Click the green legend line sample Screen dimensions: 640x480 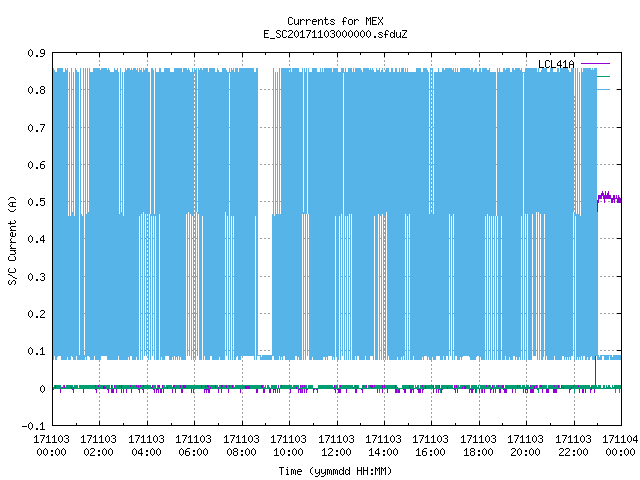coord(603,76)
